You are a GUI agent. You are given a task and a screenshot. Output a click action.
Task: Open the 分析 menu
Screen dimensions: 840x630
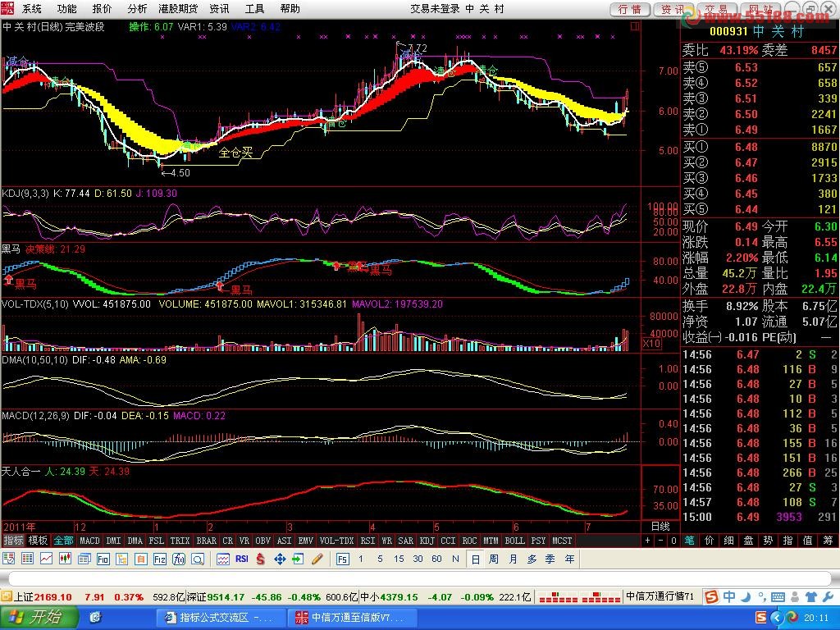pyautogui.click(x=137, y=8)
